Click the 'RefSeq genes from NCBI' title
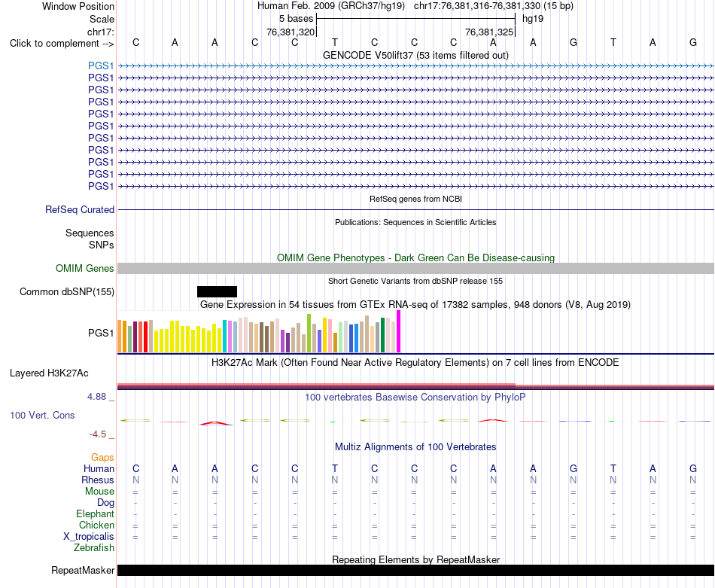The image size is (715, 588). 415,199
